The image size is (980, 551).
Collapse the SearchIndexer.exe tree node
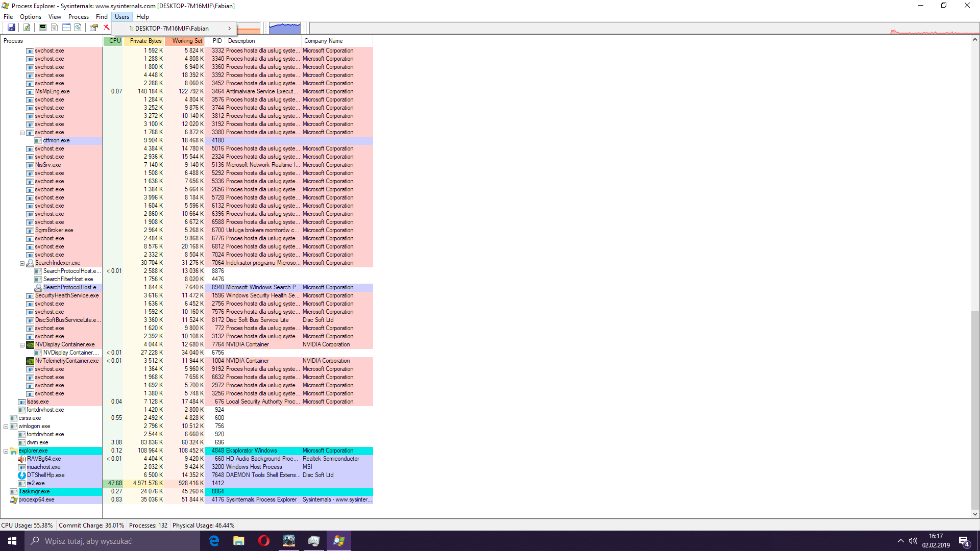[22, 264]
